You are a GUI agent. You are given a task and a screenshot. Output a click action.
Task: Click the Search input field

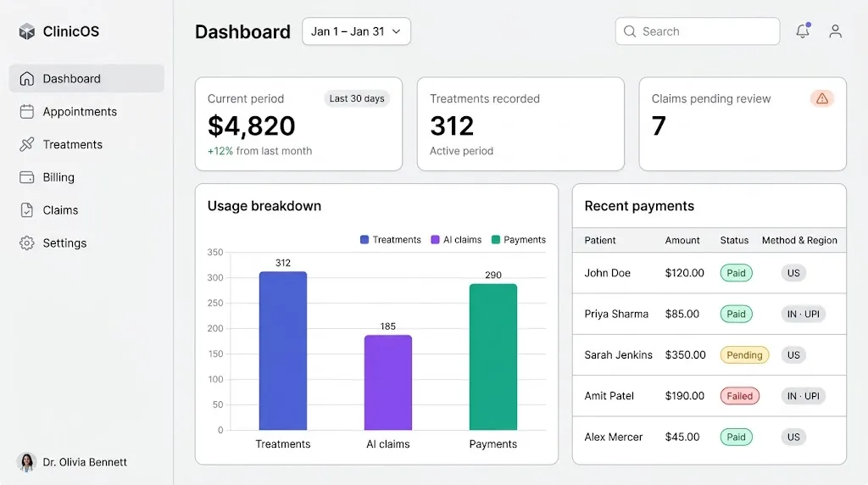(698, 31)
